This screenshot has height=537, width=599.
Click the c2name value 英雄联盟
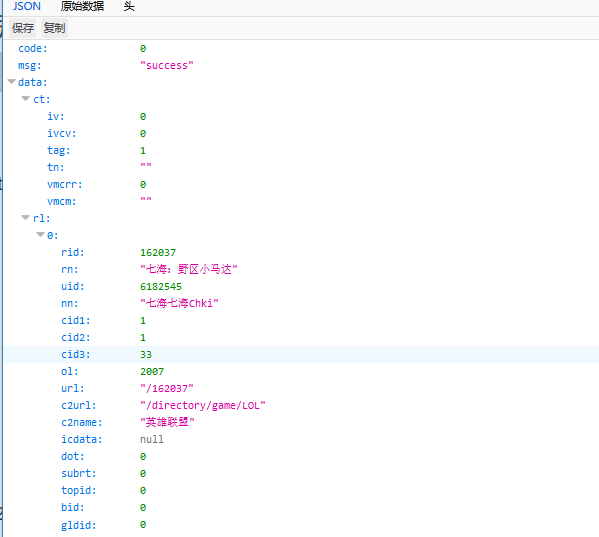[x=167, y=422]
